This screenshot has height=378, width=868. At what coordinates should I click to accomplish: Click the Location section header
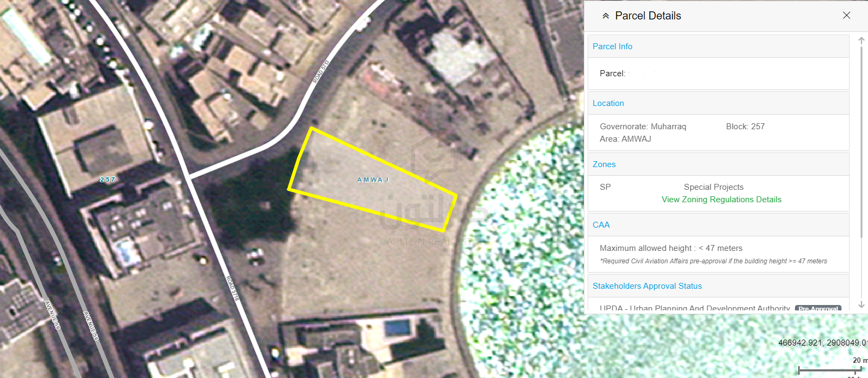(x=718, y=103)
